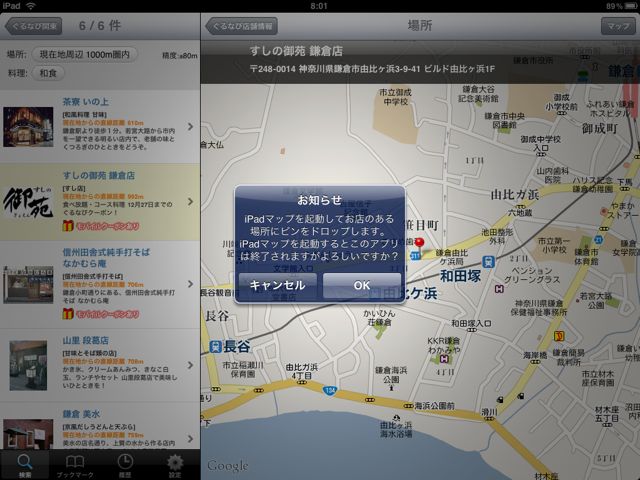Viewport: 640px width, 480px height.
Task: Open the 和食 cuisine filter pill
Action: (48, 73)
